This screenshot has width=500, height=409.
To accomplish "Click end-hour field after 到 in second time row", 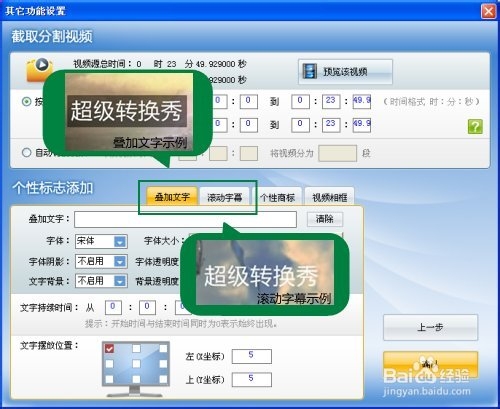I will point(300,125).
